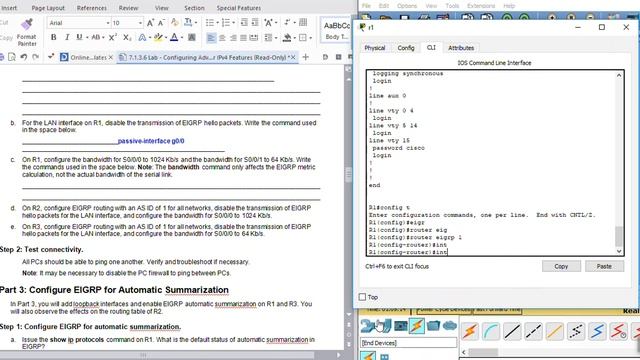Open the Special Features ribbon tab
This screenshot has height=360, width=640.
pos(239,8)
